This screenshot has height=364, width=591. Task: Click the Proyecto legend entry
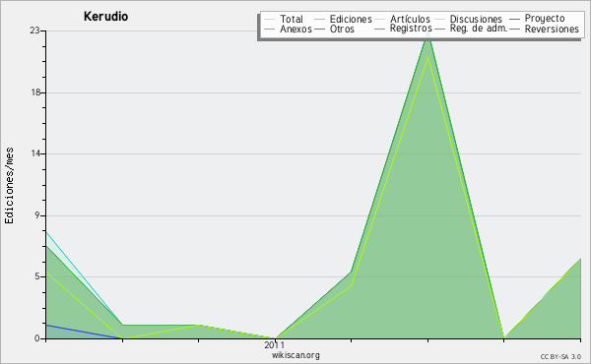(x=545, y=19)
